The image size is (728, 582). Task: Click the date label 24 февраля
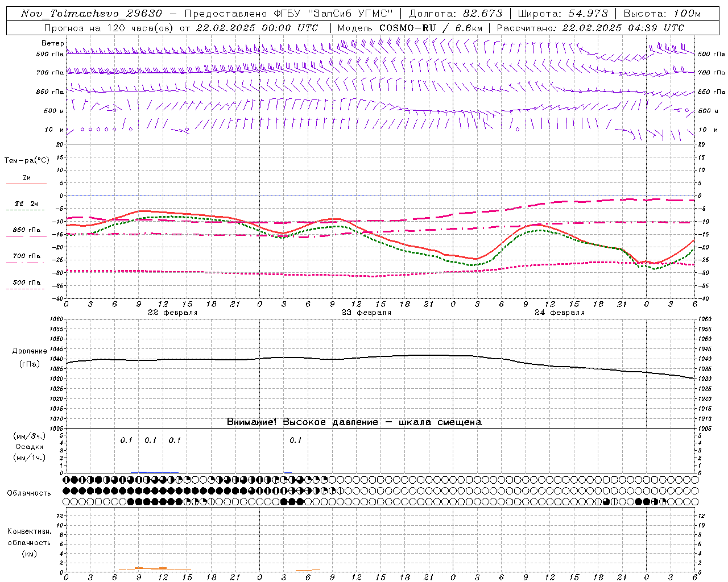[x=560, y=313]
